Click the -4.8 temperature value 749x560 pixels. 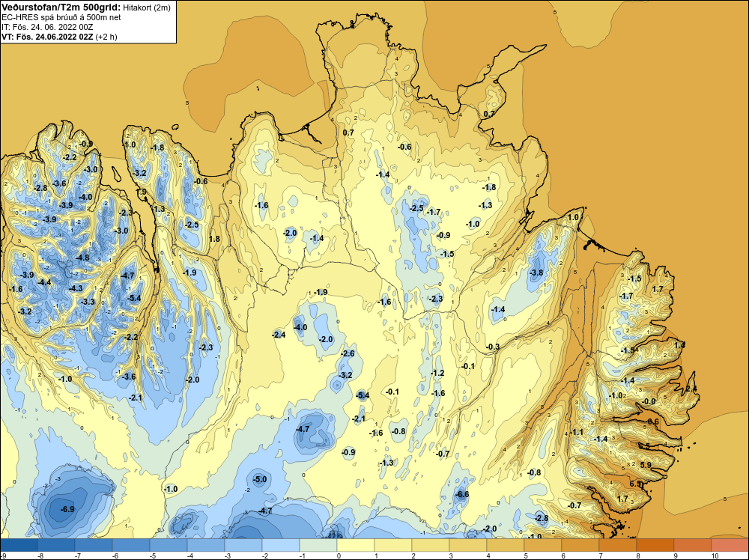click(82, 258)
